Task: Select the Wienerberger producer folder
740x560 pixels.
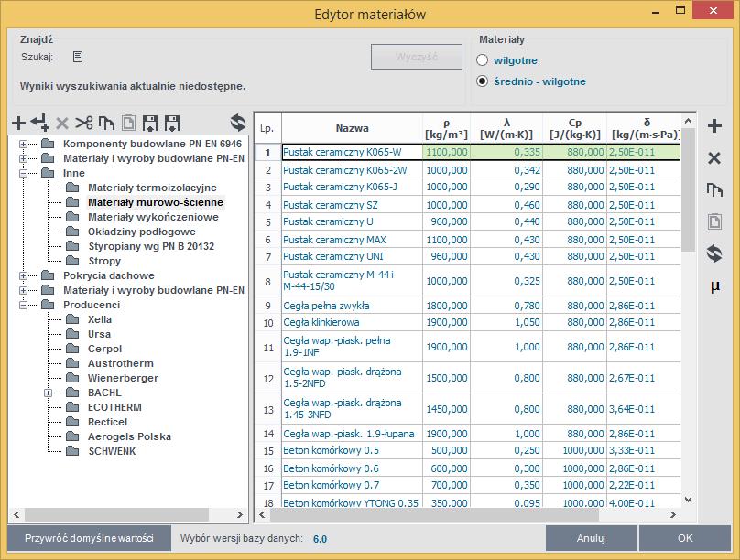Action: coord(123,378)
